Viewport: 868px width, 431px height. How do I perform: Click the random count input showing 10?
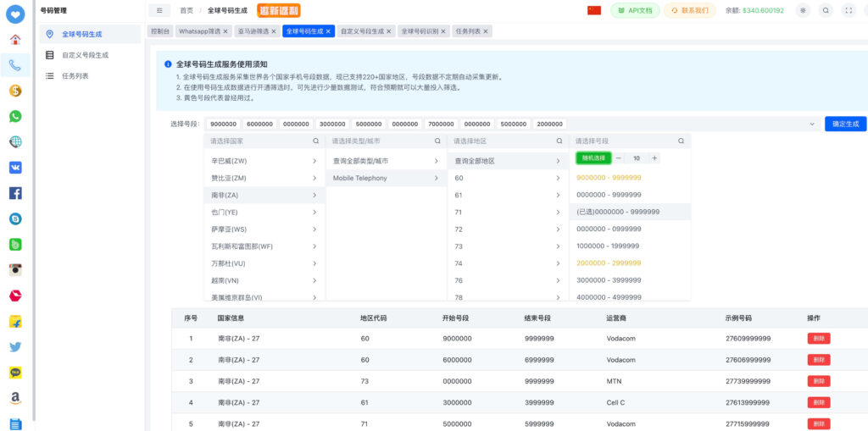(x=637, y=158)
